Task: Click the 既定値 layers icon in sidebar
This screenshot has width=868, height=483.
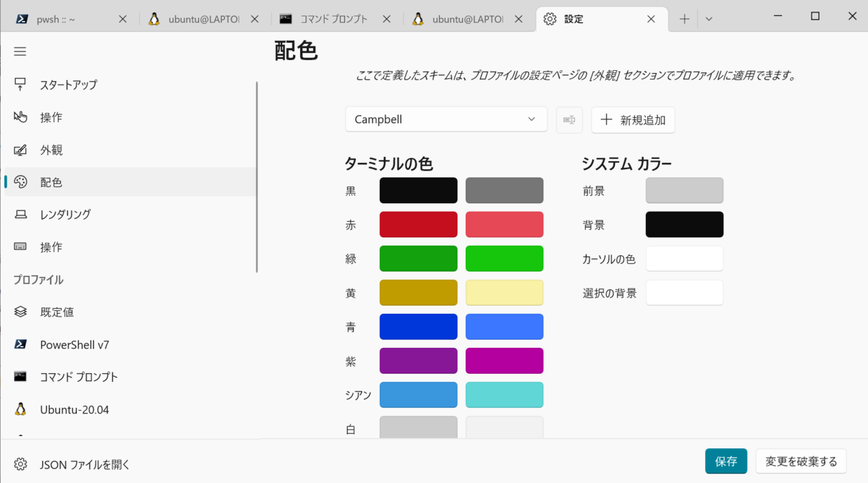Action: (20, 312)
